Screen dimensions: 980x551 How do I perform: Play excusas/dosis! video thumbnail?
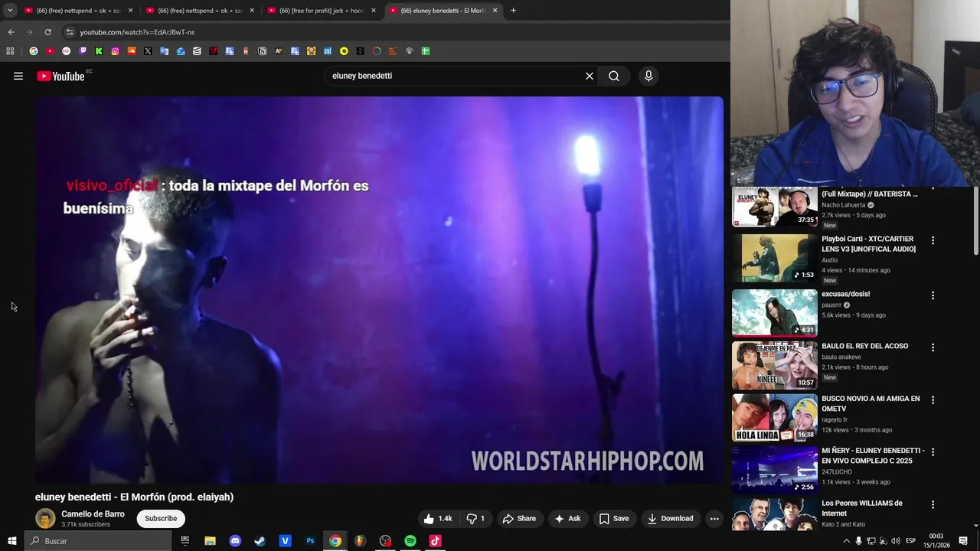click(775, 313)
